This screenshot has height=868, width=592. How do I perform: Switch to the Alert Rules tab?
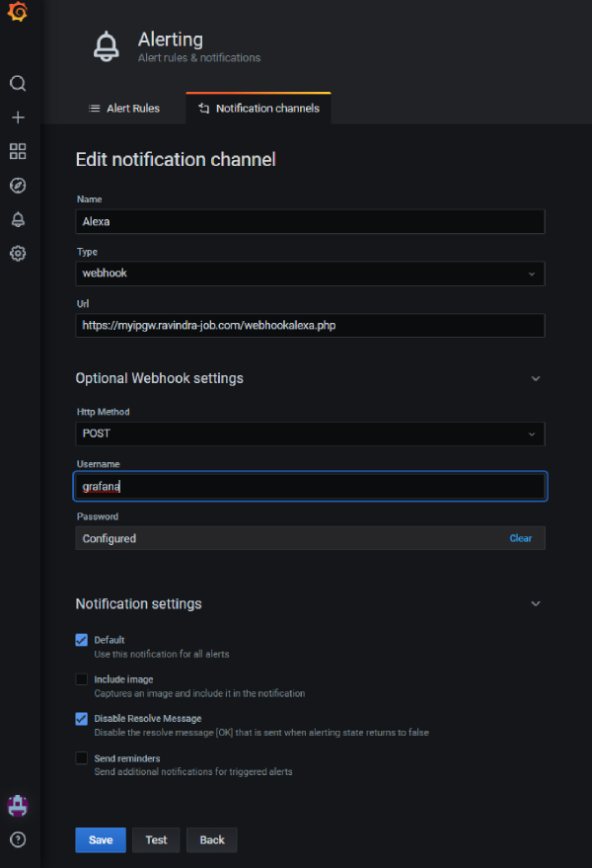click(123, 109)
